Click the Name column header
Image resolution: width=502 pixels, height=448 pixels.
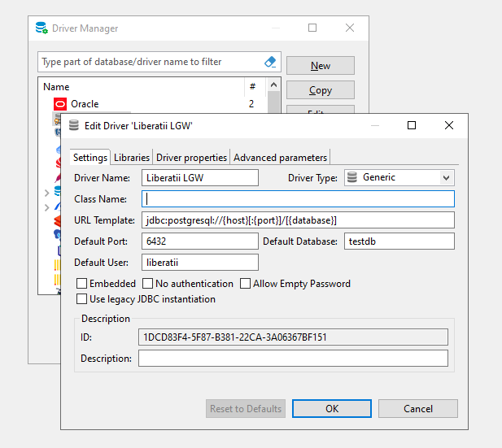pyautogui.click(x=141, y=87)
